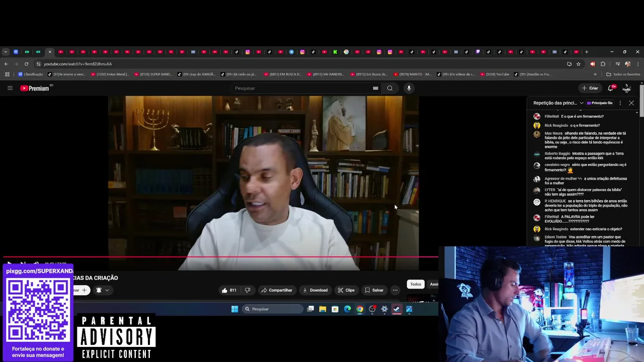644x362 pixels.
Task: Bookmark this page with the star
Action: (579, 64)
